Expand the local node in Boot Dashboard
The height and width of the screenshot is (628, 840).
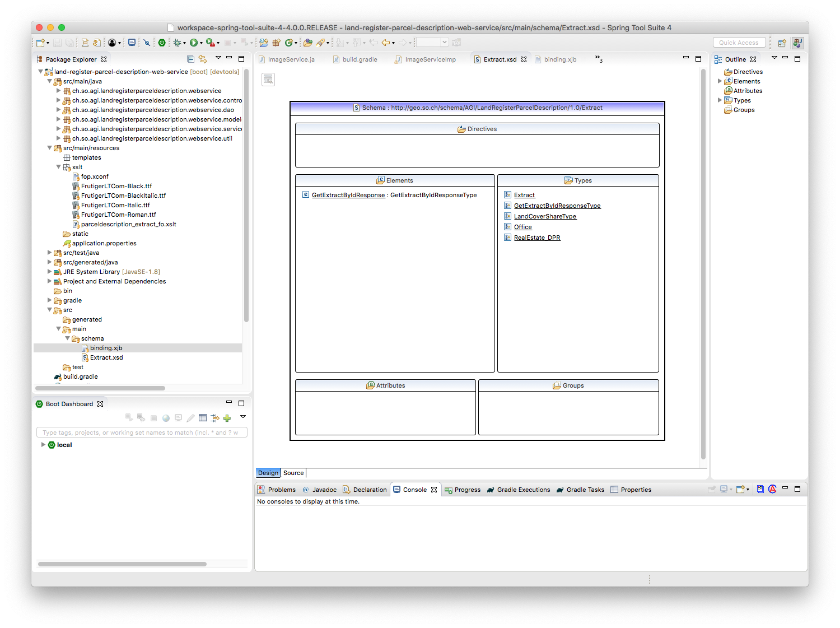point(43,445)
